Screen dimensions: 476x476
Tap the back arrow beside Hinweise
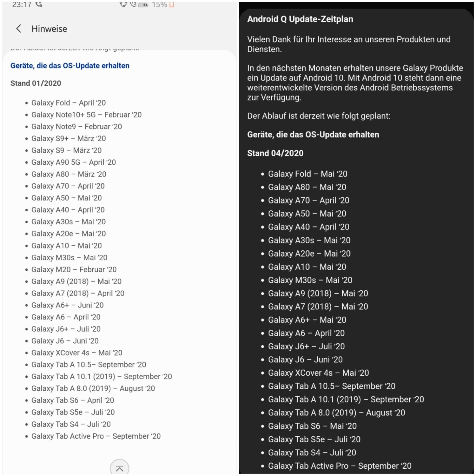point(19,29)
